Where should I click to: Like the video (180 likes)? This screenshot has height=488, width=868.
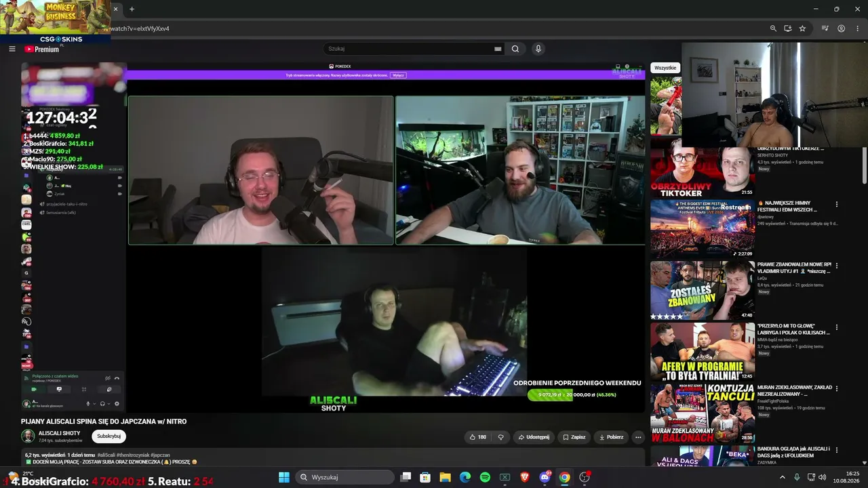click(478, 437)
